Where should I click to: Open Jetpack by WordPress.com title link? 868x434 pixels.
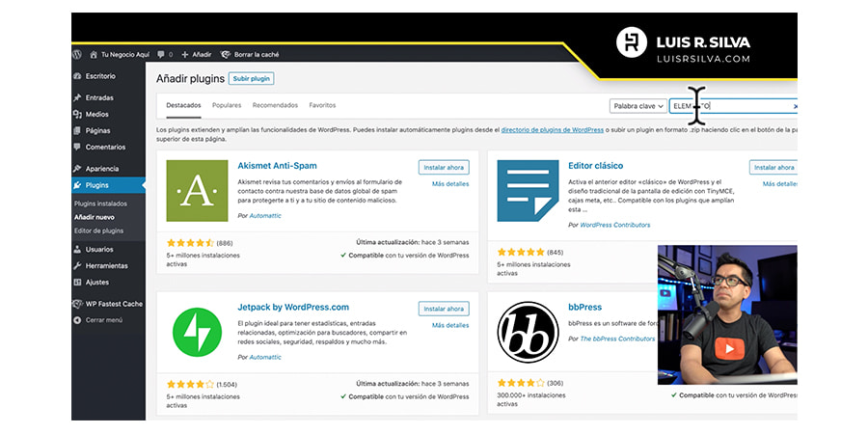[293, 307]
